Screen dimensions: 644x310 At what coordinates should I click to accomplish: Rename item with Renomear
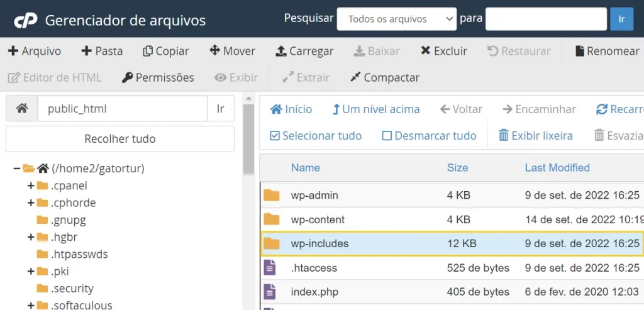click(x=608, y=51)
